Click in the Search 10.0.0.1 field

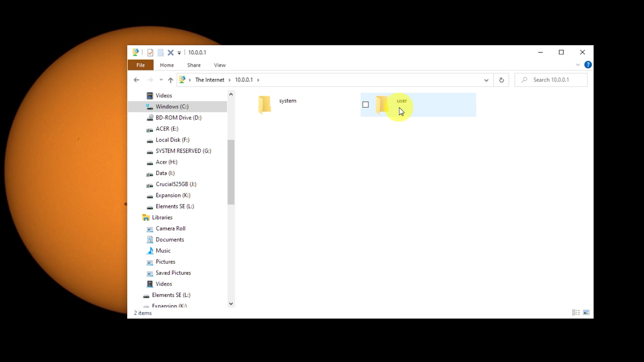coord(551,80)
